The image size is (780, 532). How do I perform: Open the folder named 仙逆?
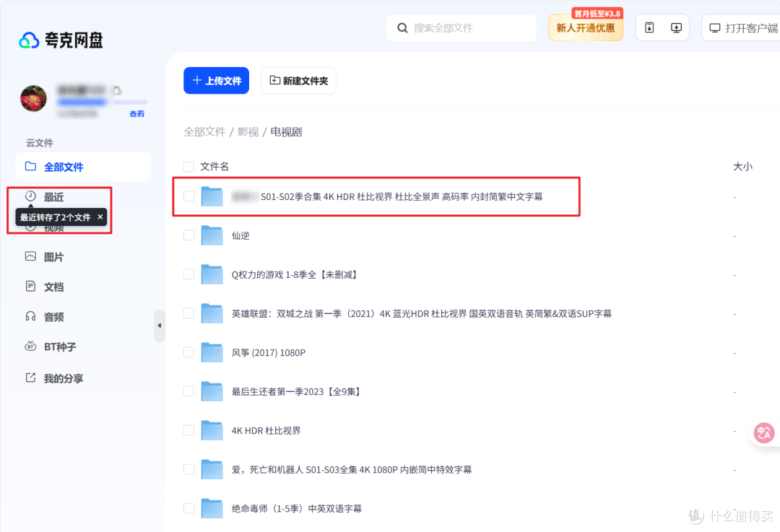(240, 235)
